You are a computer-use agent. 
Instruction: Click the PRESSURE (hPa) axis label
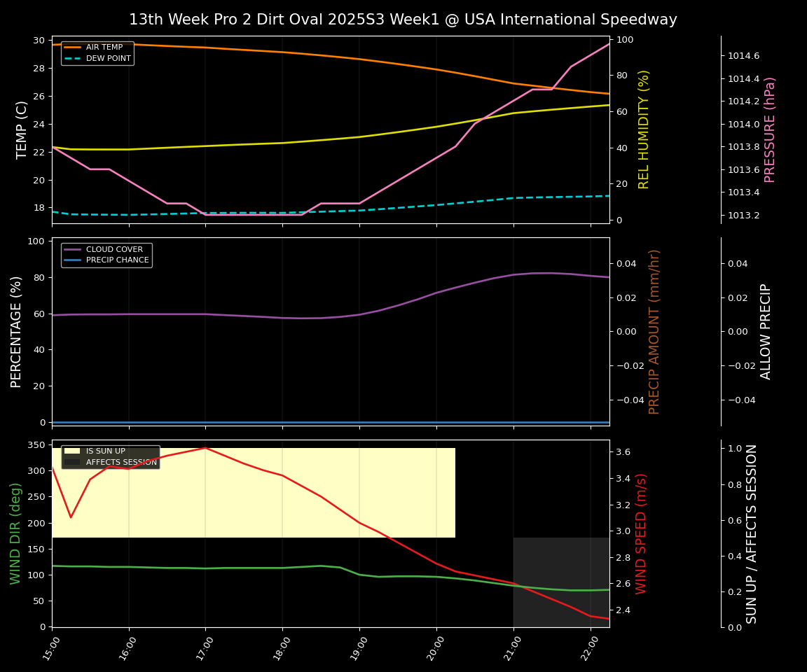tap(769, 130)
